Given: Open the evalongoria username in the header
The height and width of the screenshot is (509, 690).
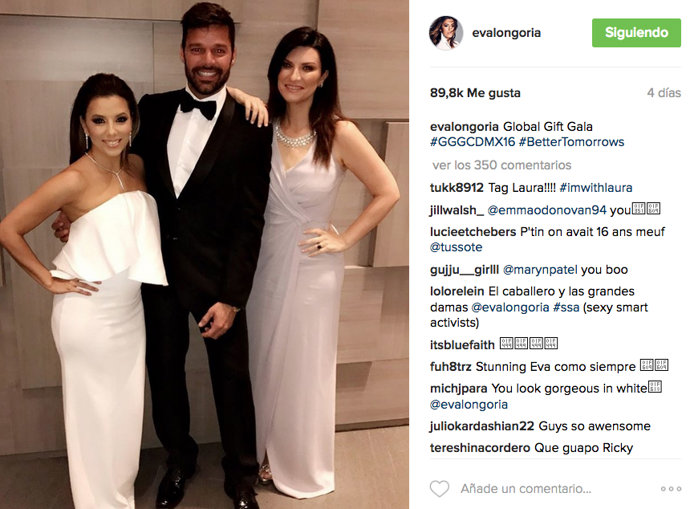Looking at the screenshot, I should click(506, 33).
